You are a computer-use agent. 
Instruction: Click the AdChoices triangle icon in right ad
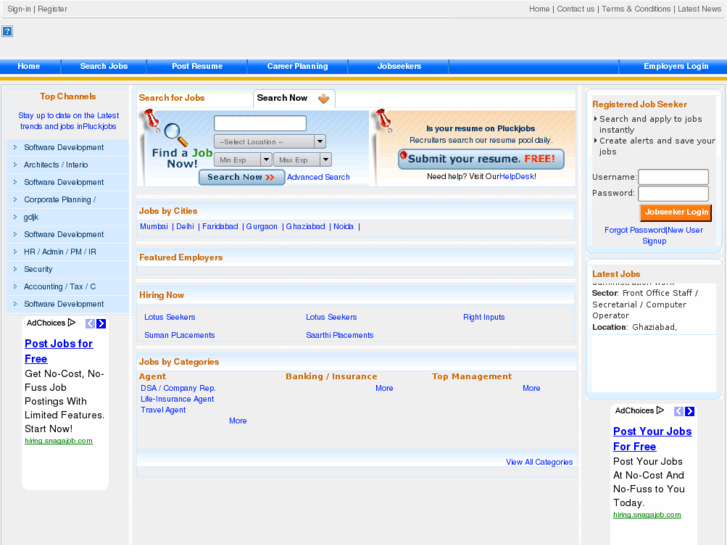tap(660, 410)
